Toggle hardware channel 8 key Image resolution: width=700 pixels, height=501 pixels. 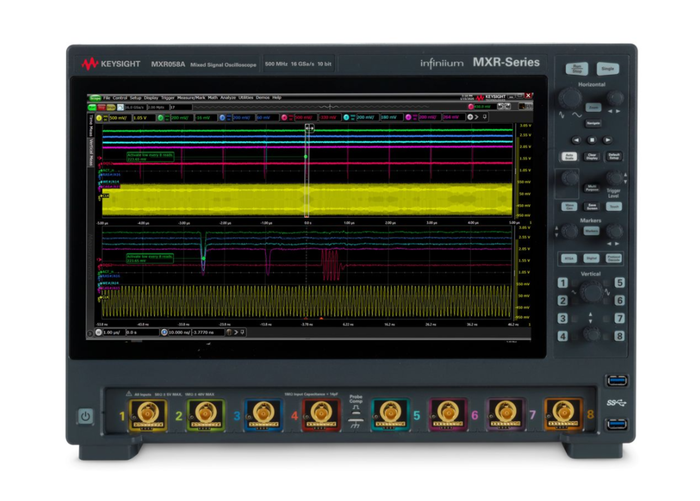[619, 336]
